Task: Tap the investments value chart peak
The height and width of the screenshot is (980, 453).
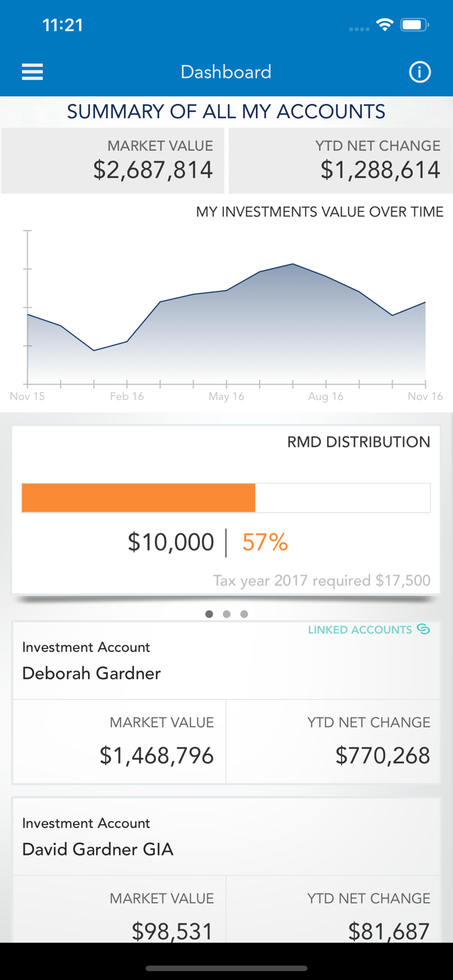Action: [293, 264]
